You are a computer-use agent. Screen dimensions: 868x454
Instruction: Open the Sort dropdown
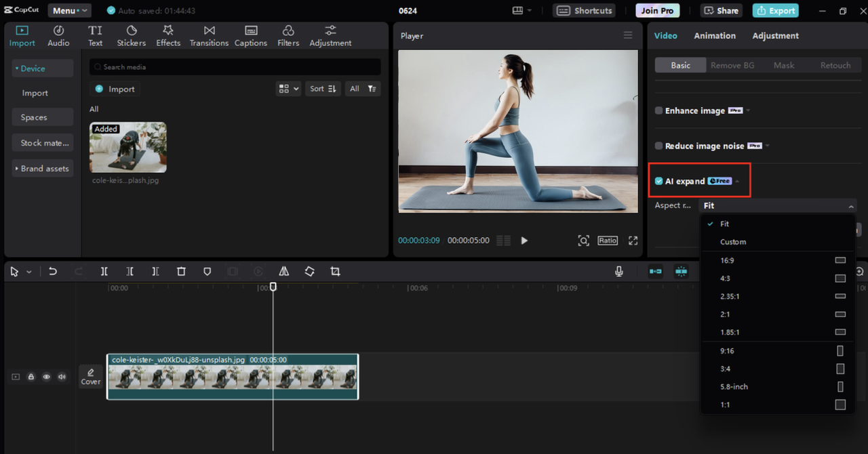[323, 89]
